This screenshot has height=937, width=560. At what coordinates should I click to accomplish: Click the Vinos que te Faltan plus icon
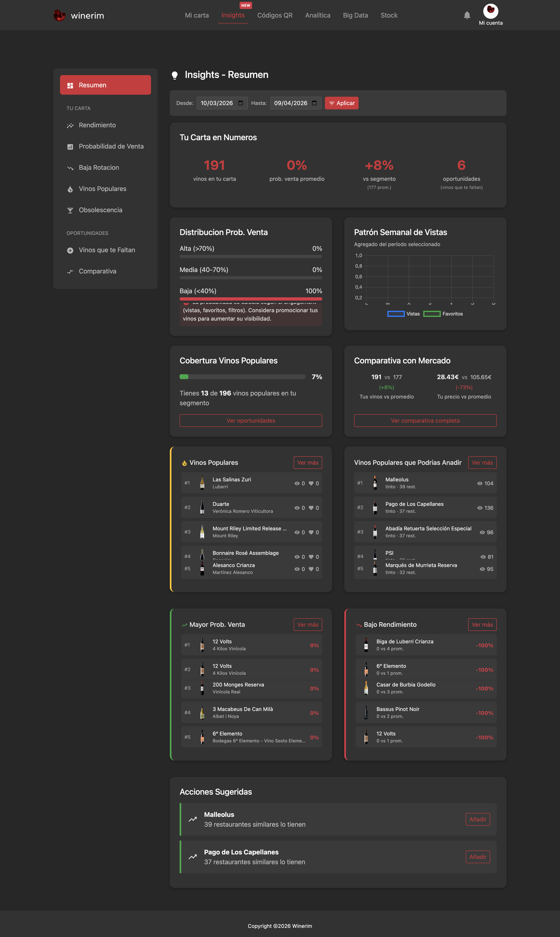[x=70, y=250]
